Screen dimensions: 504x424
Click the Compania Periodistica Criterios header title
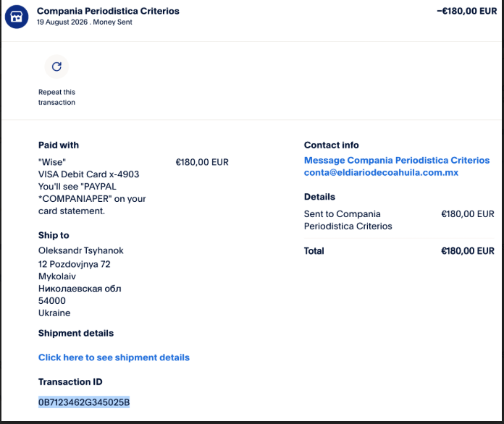point(108,11)
